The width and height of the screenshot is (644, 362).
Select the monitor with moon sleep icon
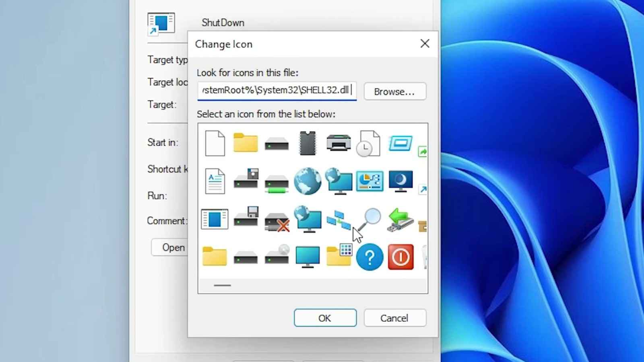click(x=400, y=182)
